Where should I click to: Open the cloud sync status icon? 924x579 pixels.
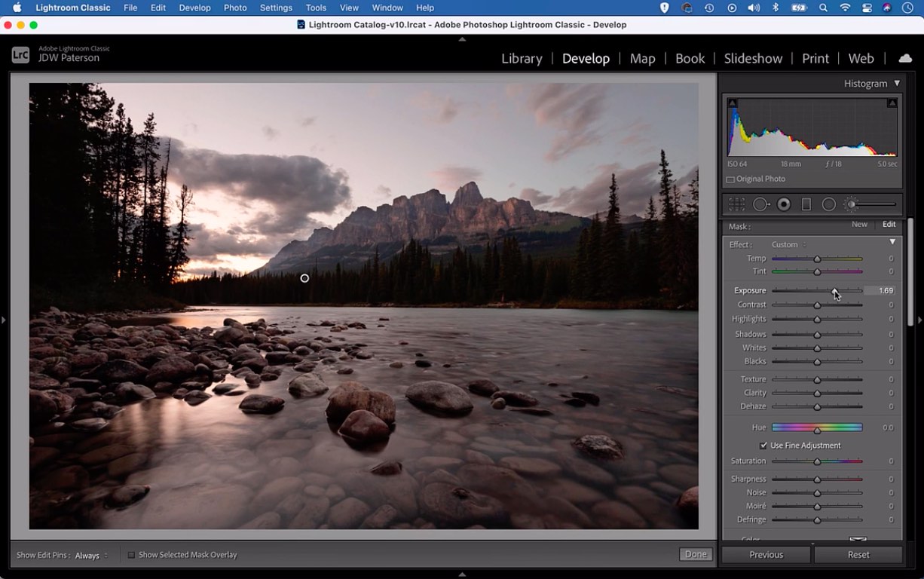click(x=904, y=57)
